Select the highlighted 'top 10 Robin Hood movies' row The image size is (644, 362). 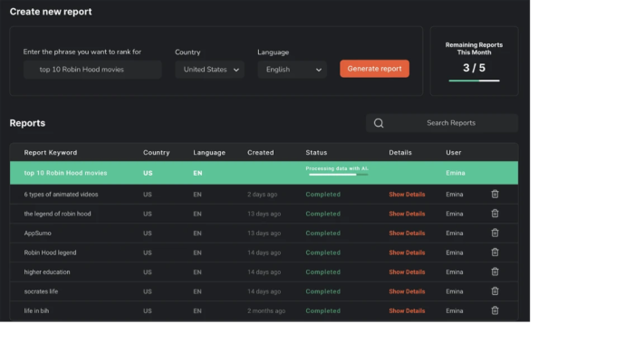[264, 173]
